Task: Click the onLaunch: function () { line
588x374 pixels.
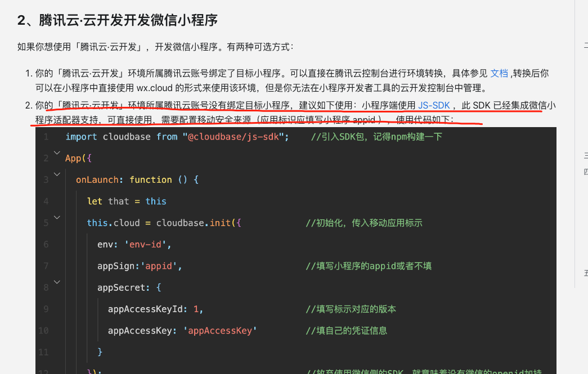Action: [x=137, y=180]
